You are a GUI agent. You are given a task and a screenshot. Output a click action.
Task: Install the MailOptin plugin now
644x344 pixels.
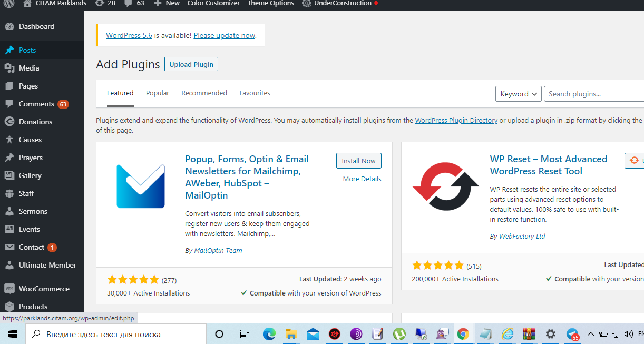coord(359,161)
